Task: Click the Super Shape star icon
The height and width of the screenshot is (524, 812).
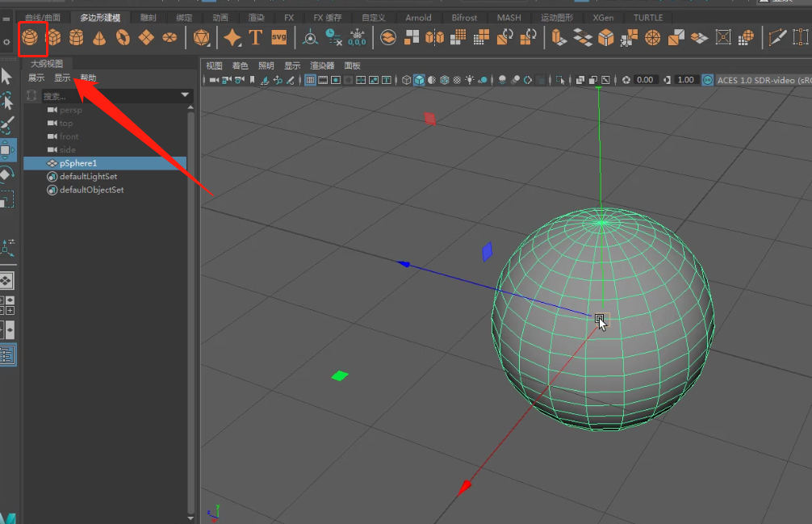Action: pyautogui.click(x=232, y=37)
